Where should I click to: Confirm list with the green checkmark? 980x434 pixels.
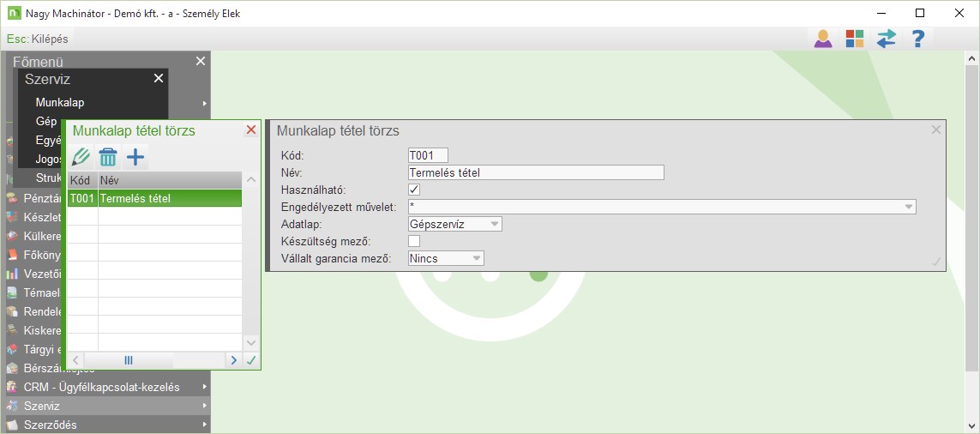click(x=251, y=360)
